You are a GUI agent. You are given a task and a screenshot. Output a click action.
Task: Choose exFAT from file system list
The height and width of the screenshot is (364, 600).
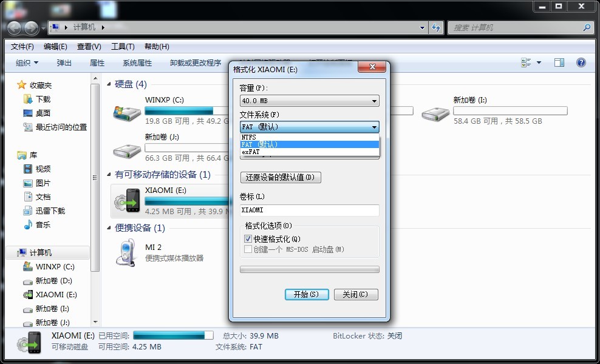[x=310, y=152]
